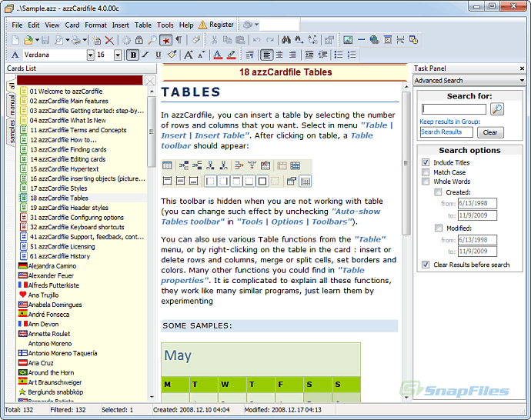Expand the Printer dropdown arrow
Screen dimensions: 531x420
85,40
